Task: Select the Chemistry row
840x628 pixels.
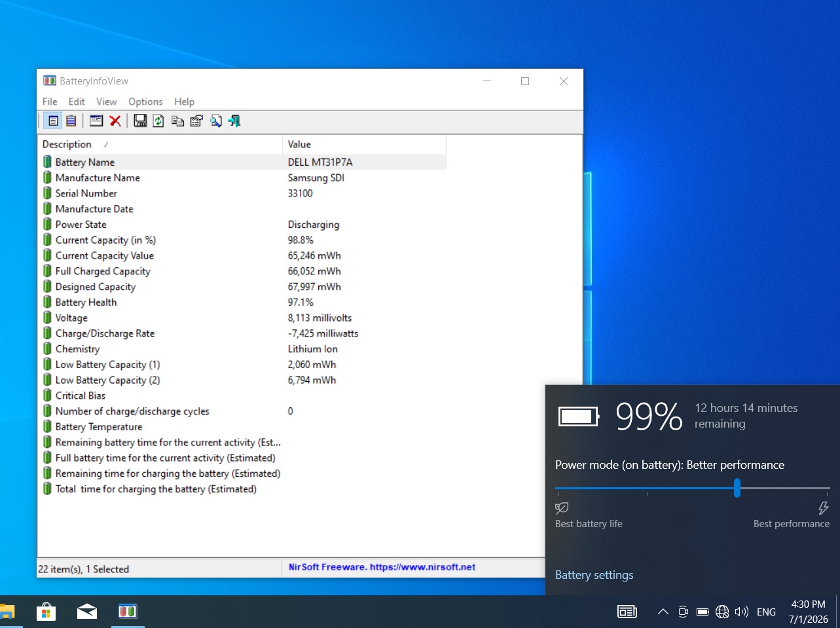Action: pos(242,349)
